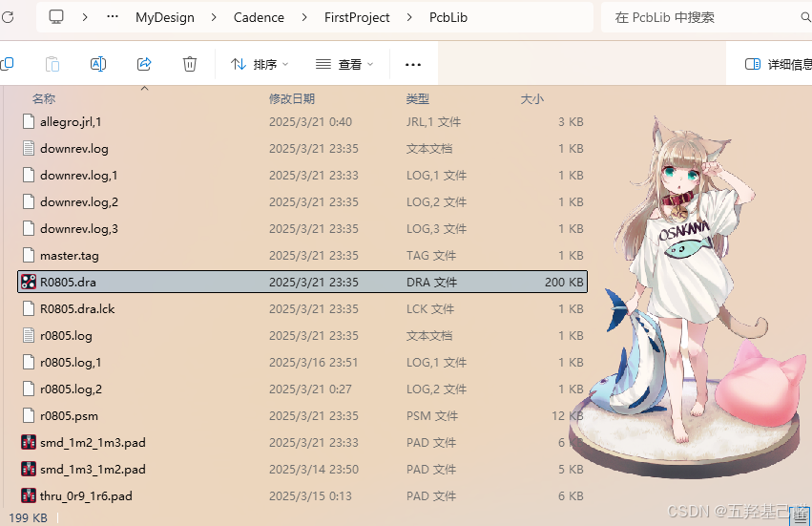Click the downrev.log,1 blank file icon
The width and height of the screenshot is (812, 526).
[x=29, y=175]
